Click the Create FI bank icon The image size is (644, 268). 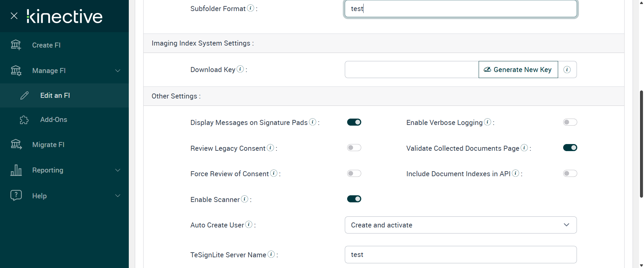pyautogui.click(x=16, y=45)
